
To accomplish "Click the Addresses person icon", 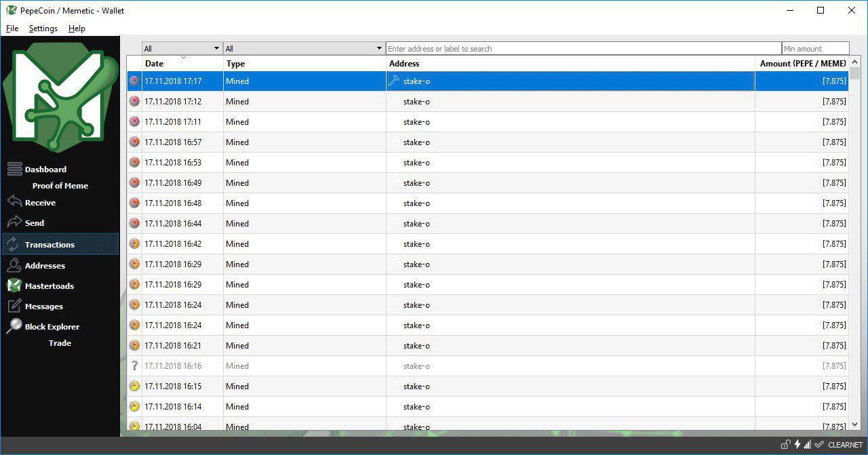I will tap(14, 265).
